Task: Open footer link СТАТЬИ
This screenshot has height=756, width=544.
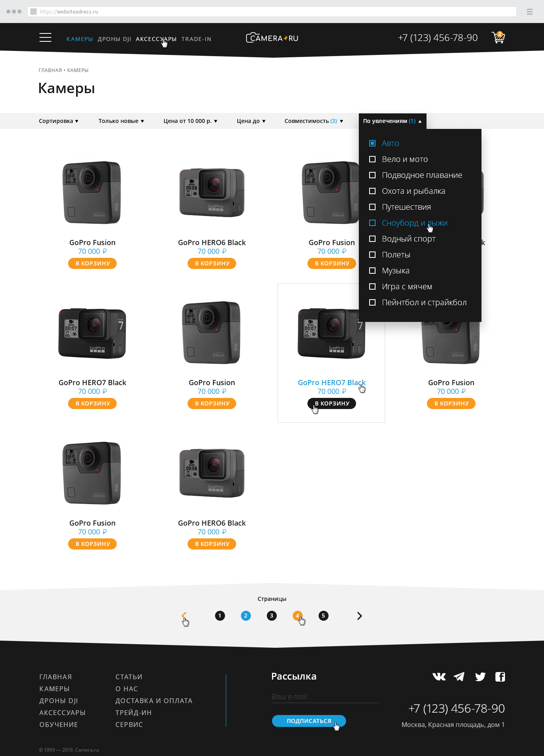Action: pos(129,677)
